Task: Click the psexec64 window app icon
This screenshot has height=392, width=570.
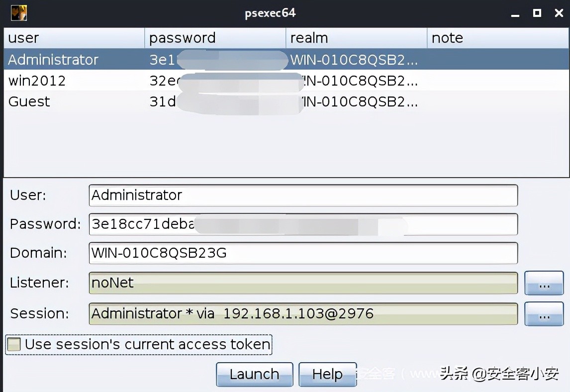Action: coord(19,13)
